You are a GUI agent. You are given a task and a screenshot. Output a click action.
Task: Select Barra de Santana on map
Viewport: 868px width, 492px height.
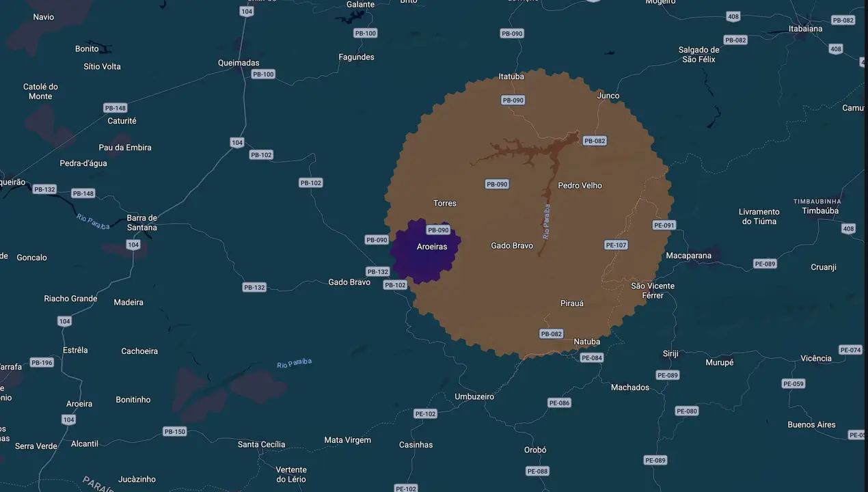[141, 223]
